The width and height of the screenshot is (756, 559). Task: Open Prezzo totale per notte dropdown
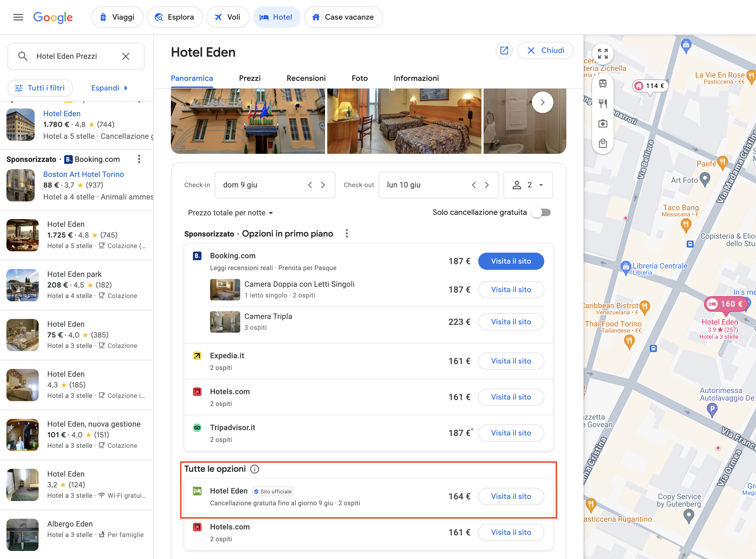pos(231,213)
